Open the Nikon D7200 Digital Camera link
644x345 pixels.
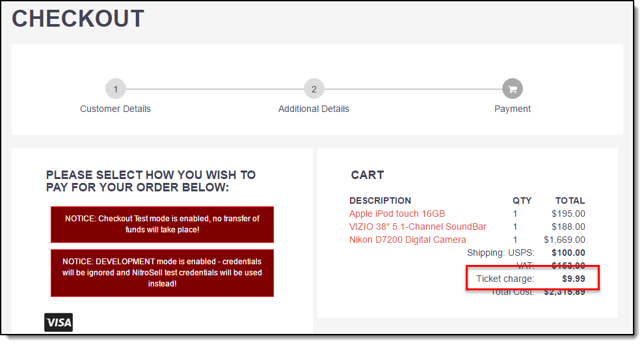coord(407,240)
